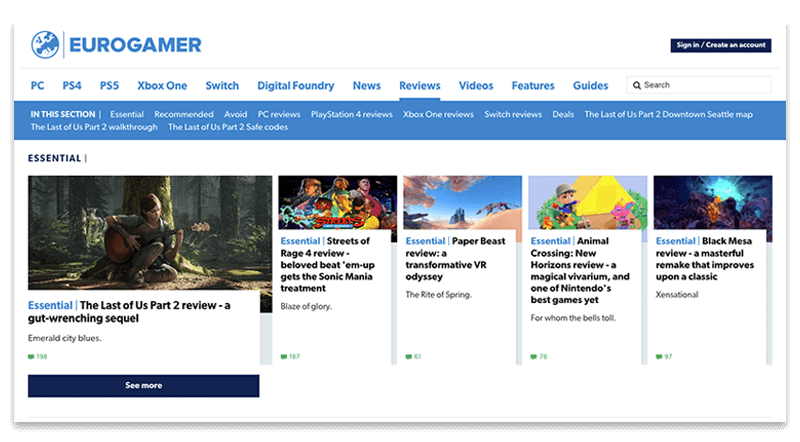
Task: Open The Last of Us Part 2 review headline
Action: pyautogui.click(x=129, y=312)
